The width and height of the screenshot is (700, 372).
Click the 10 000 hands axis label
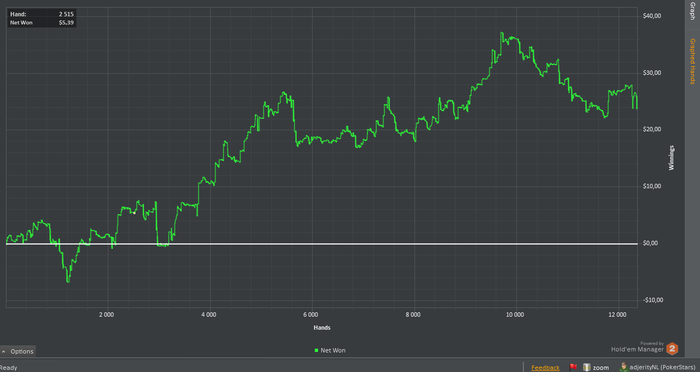pyautogui.click(x=515, y=314)
